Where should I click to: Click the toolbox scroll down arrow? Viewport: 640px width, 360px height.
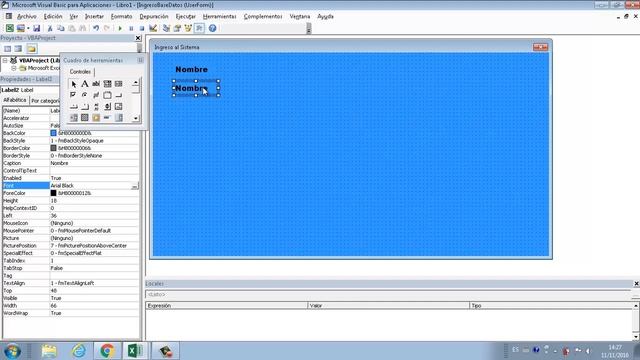click(x=136, y=118)
